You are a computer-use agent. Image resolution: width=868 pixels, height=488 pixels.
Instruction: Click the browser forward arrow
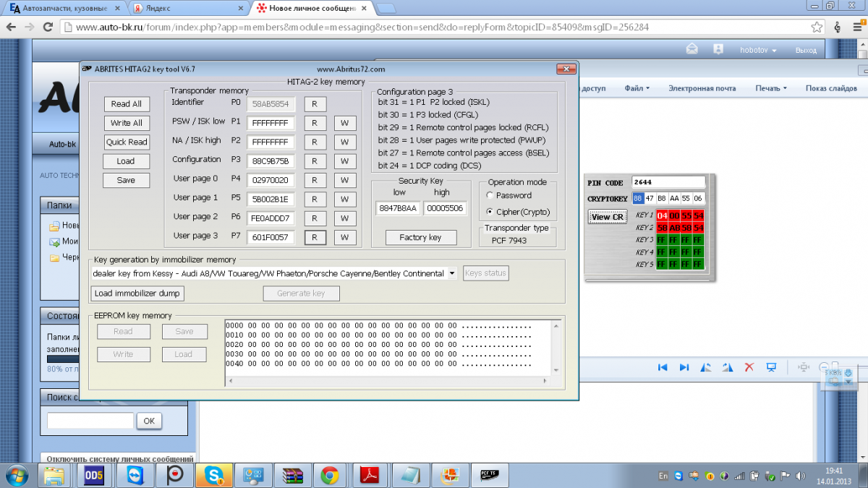[x=30, y=27]
